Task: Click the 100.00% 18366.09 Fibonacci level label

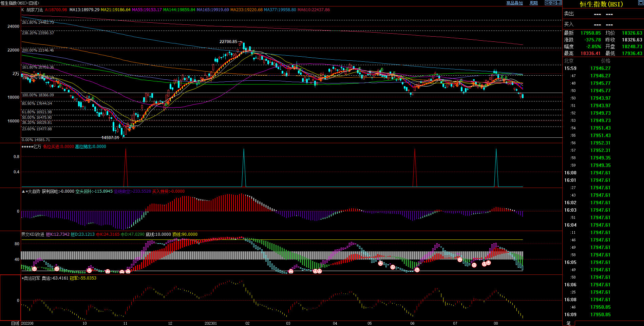Action: [x=38, y=95]
